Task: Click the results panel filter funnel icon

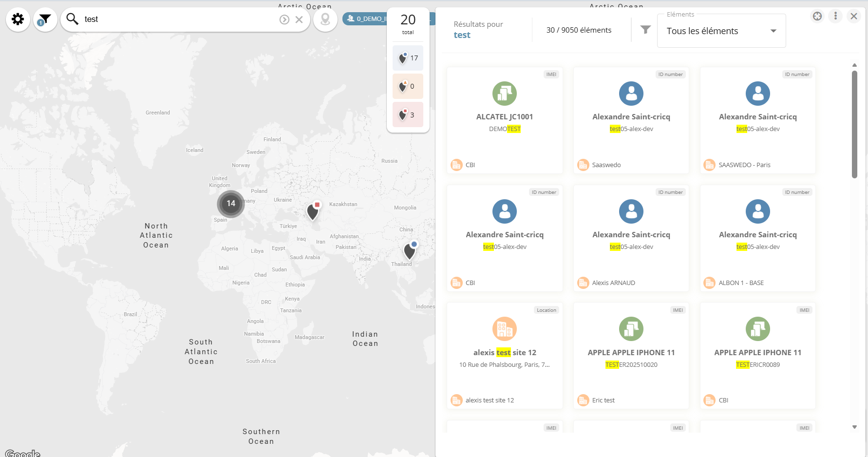Action: coord(645,30)
